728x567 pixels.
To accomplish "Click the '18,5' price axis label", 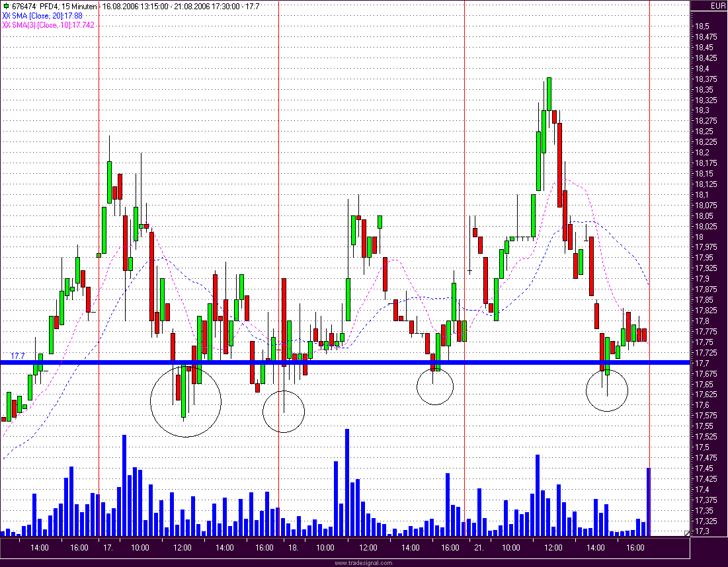I will pyautogui.click(x=702, y=26).
